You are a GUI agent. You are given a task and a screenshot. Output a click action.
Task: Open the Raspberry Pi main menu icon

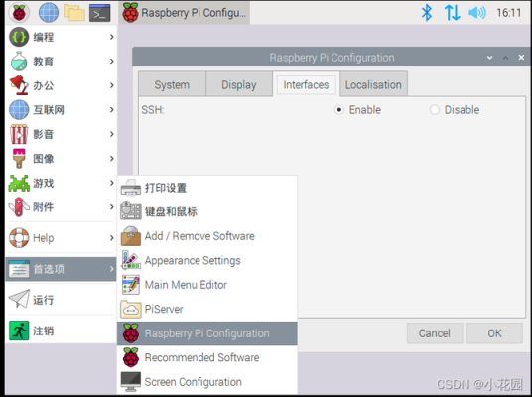[19, 13]
